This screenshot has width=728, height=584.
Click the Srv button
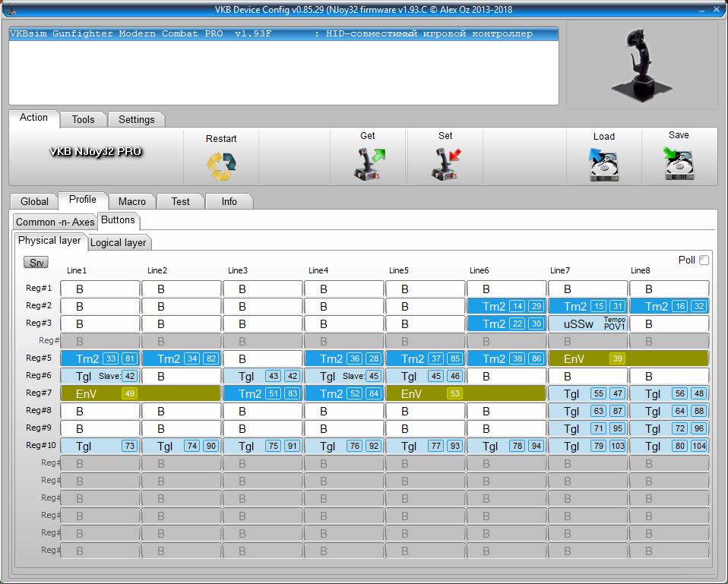(36, 263)
